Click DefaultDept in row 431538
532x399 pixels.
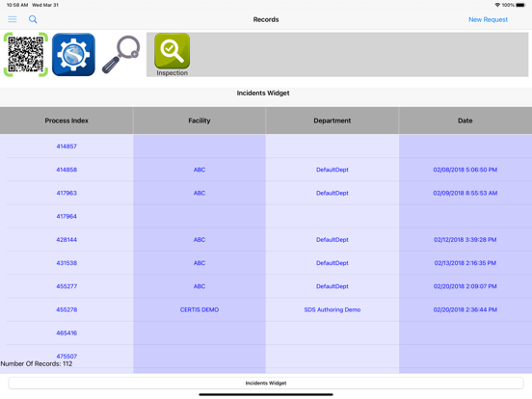pyautogui.click(x=332, y=263)
